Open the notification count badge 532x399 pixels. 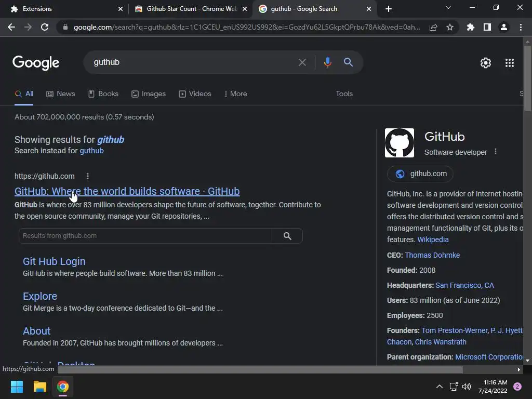(x=517, y=387)
